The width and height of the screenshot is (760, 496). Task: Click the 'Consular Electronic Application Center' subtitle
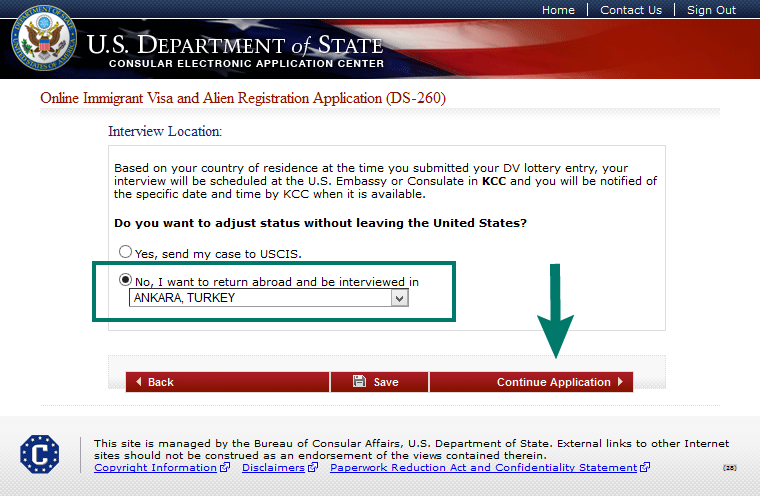coord(246,64)
